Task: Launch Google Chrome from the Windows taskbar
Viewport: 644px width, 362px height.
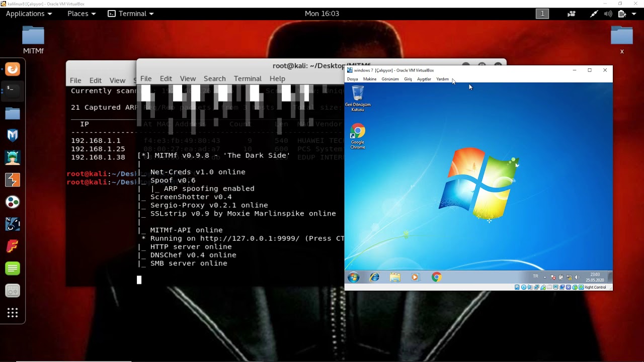Action: [x=436, y=277]
